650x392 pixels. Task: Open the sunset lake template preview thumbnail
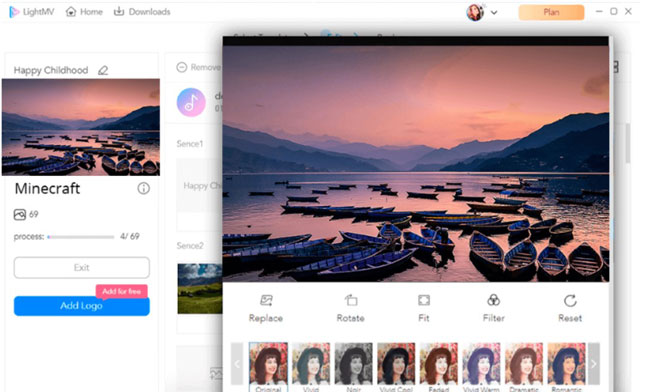click(81, 127)
